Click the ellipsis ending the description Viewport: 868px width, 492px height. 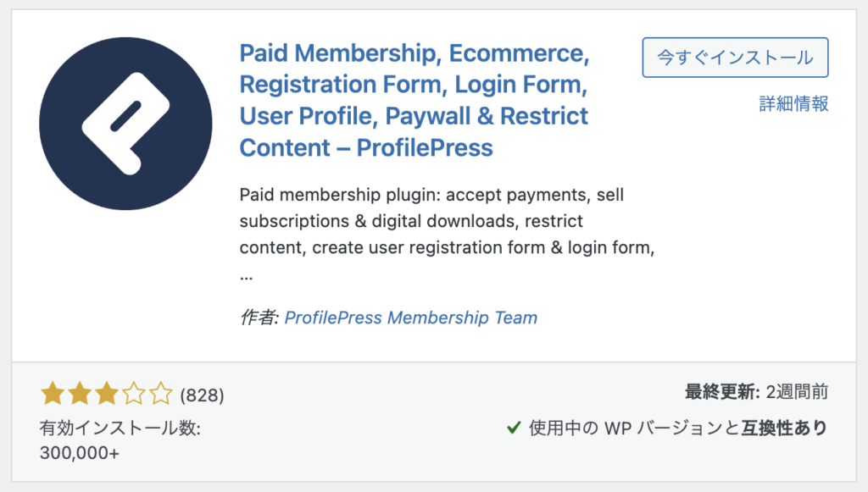coord(247,278)
